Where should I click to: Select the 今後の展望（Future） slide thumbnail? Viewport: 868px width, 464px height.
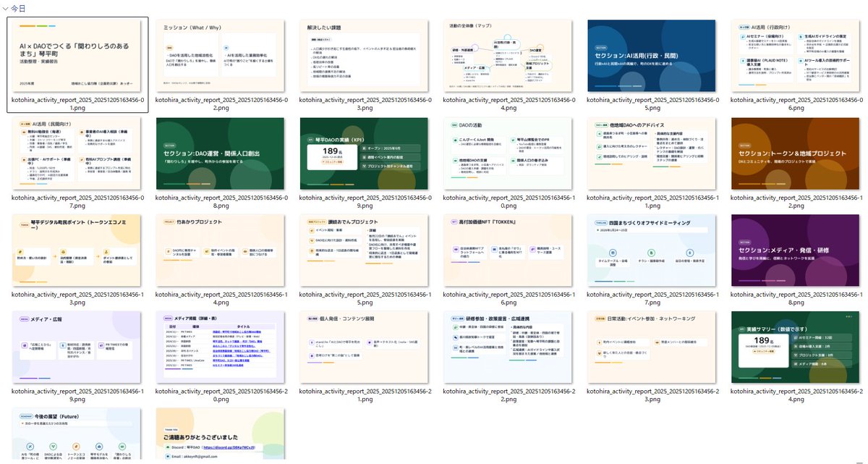pos(77,434)
